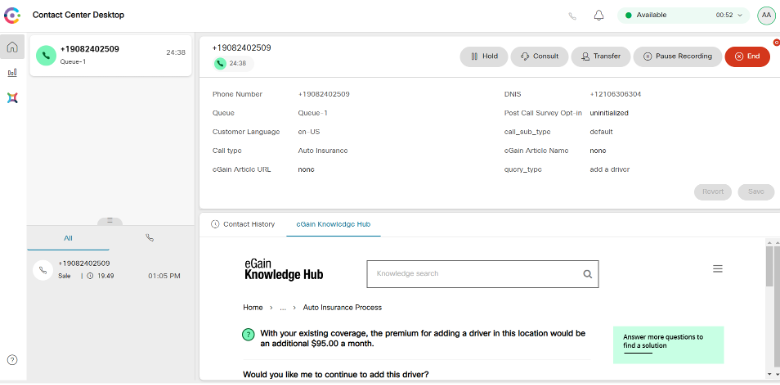Open the Available status dropdown
The image size is (780, 385).
coord(683,15)
